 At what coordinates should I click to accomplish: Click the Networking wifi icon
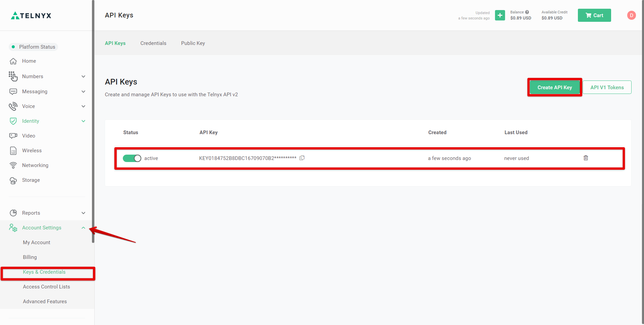(x=13, y=165)
